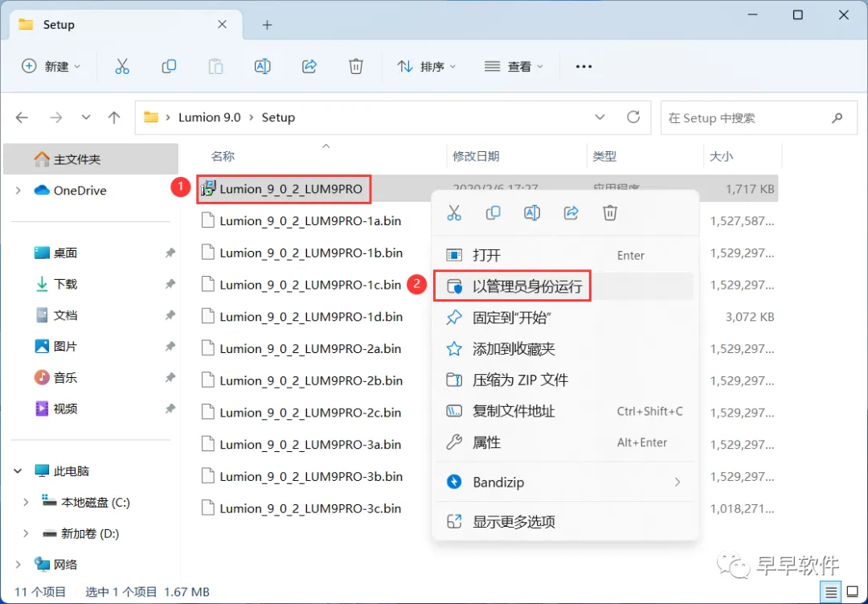The width and height of the screenshot is (868, 604).
Task: Open the toolbar three-dots more options
Action: click(584, 67)
